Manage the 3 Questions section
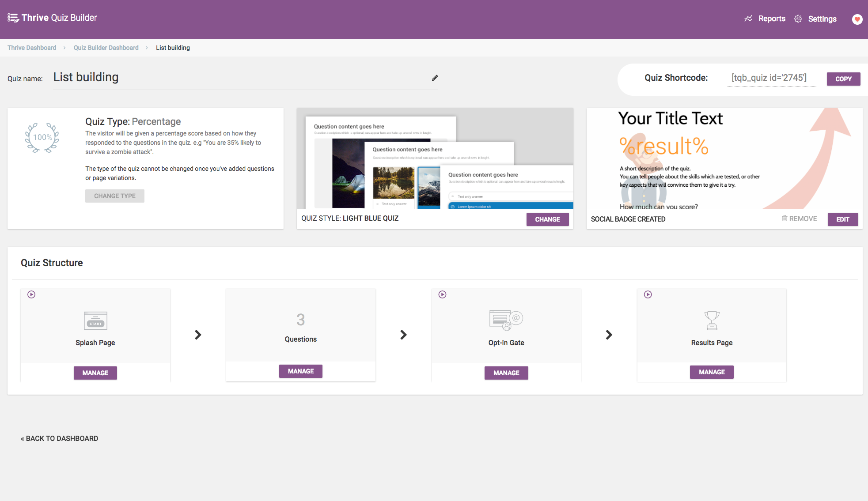 (x=300, y=371)
